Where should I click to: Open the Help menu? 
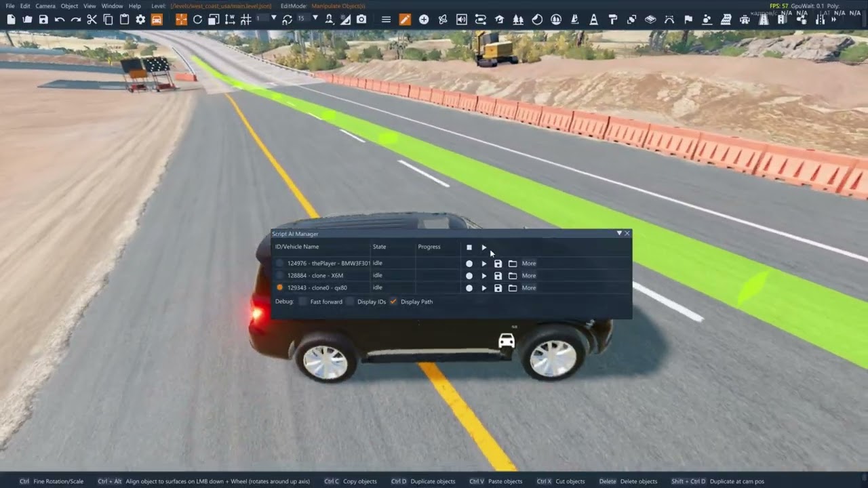pos(135,6)
